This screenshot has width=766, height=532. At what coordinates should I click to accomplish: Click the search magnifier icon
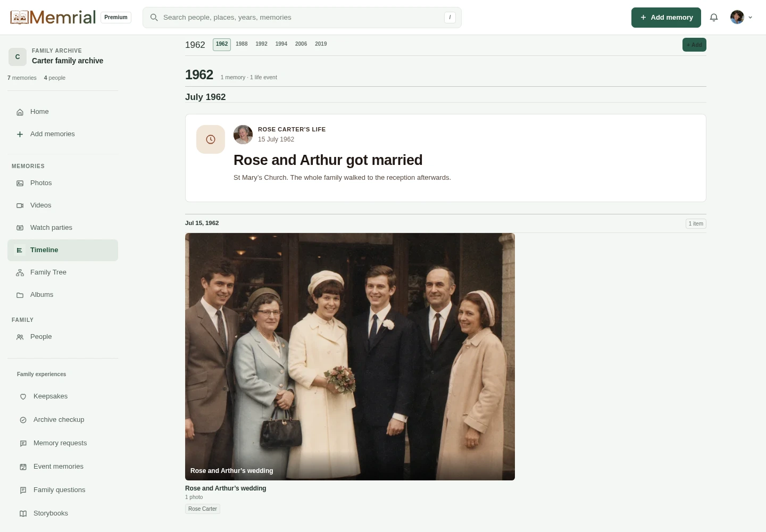[154, 18]
